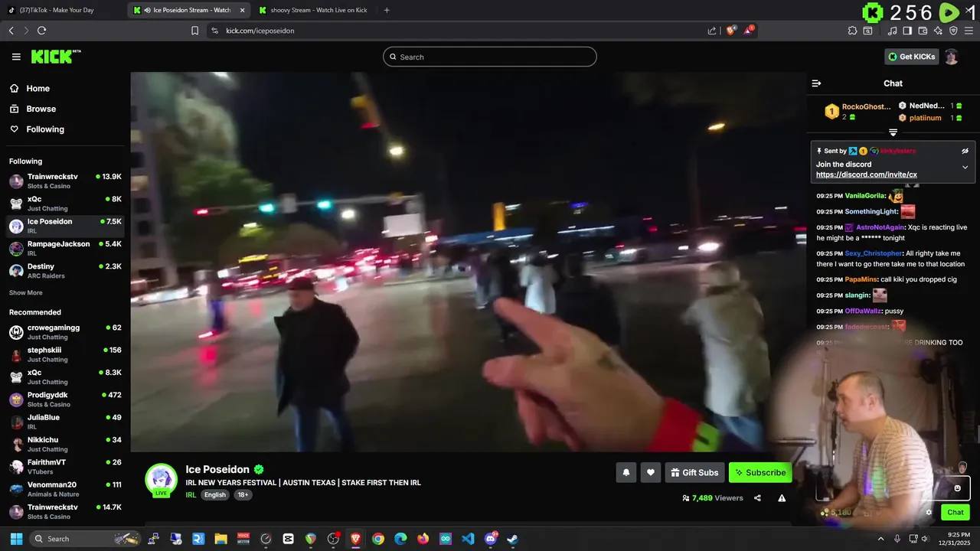Click the report warning triangle icon
The width and height of the screenshot is (980, 551).
[782, 498]
